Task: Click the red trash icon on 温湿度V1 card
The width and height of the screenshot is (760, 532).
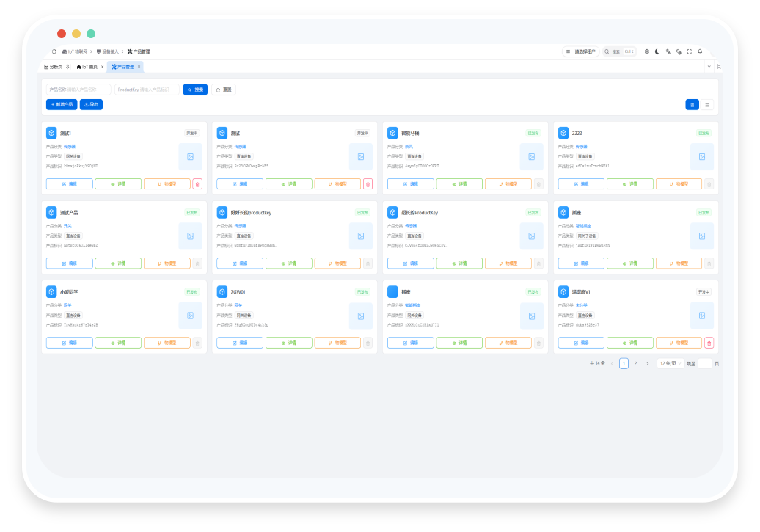Action: click(x=709, y=343)
